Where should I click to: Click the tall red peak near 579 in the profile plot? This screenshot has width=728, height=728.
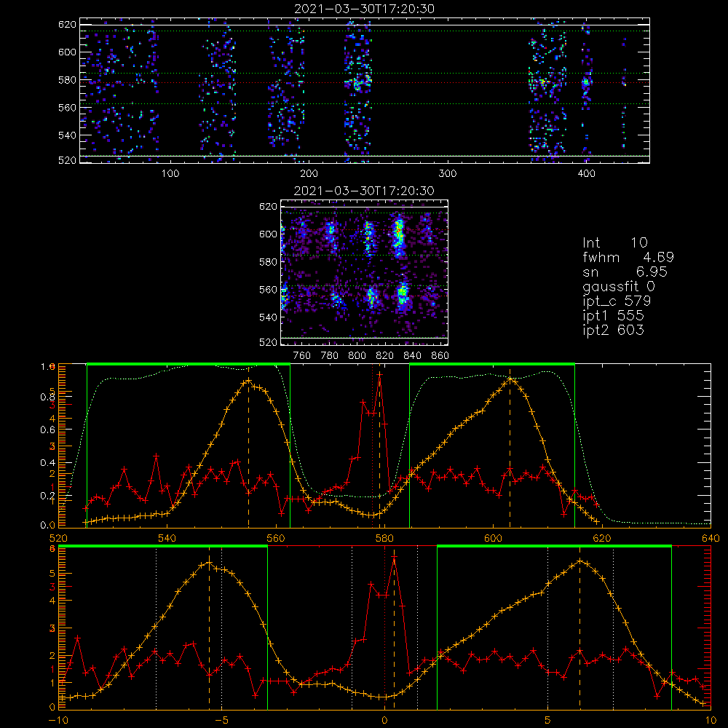click(380, 374)
